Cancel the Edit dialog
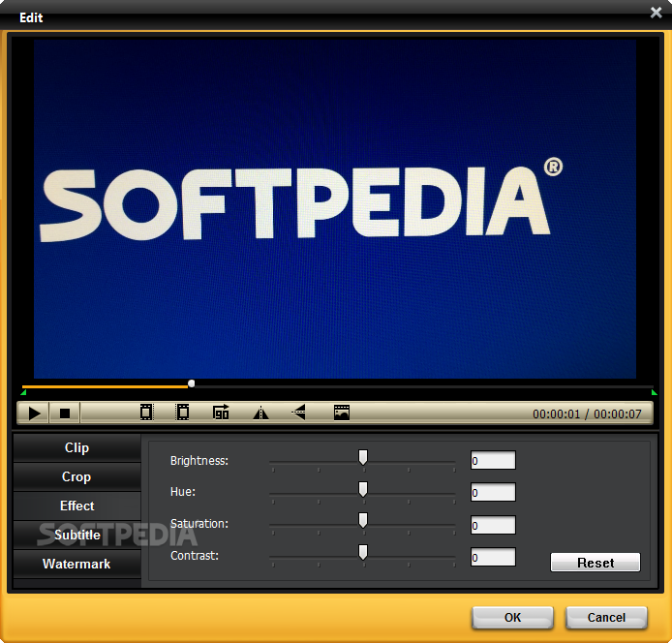The image size is (672, 643). 606,618
